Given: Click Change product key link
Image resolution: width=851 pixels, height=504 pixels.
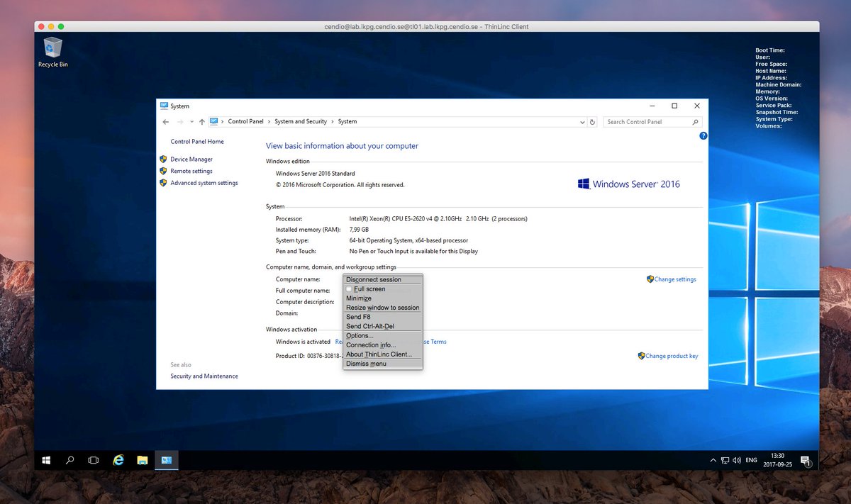Looking at the screenshot, I should [x=672, y=356].
